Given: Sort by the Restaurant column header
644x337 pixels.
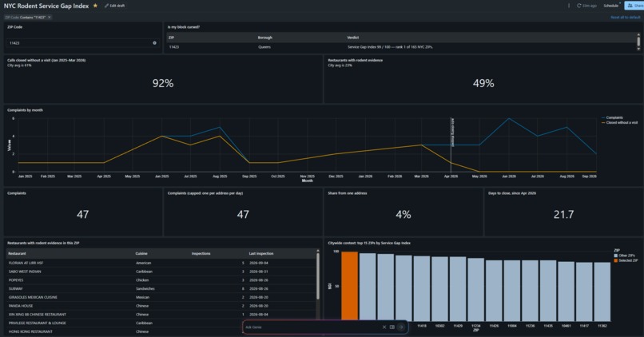Looking at the screenshot, I should pyautogui.click(x=17, y=253).
